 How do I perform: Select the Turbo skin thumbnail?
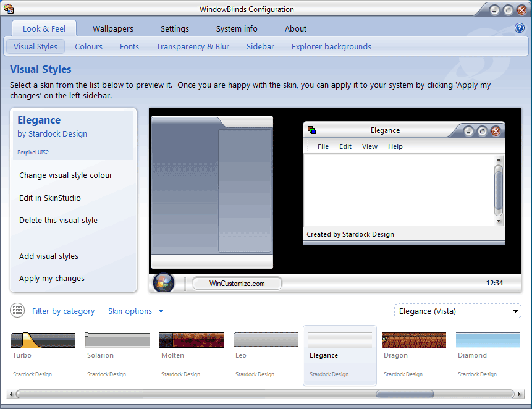(43, 340)
